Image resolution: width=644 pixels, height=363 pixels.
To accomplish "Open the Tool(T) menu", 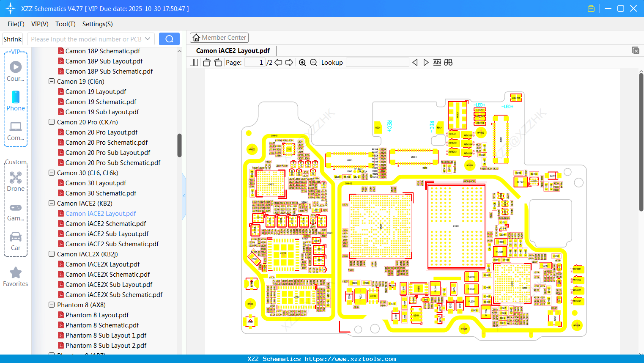I will [66, 24].
